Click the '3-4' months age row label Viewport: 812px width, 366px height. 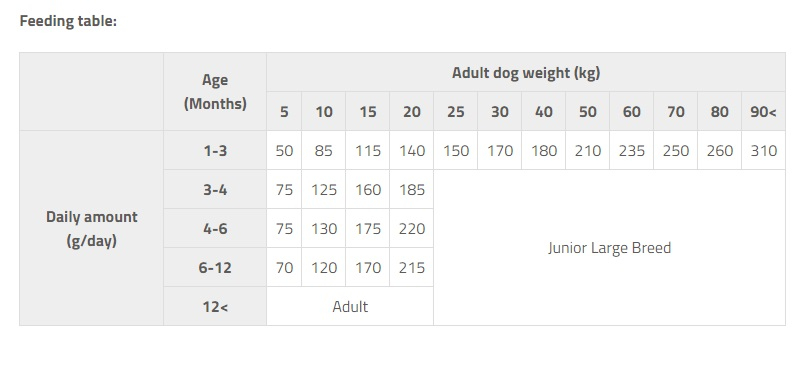coord(215,189)
